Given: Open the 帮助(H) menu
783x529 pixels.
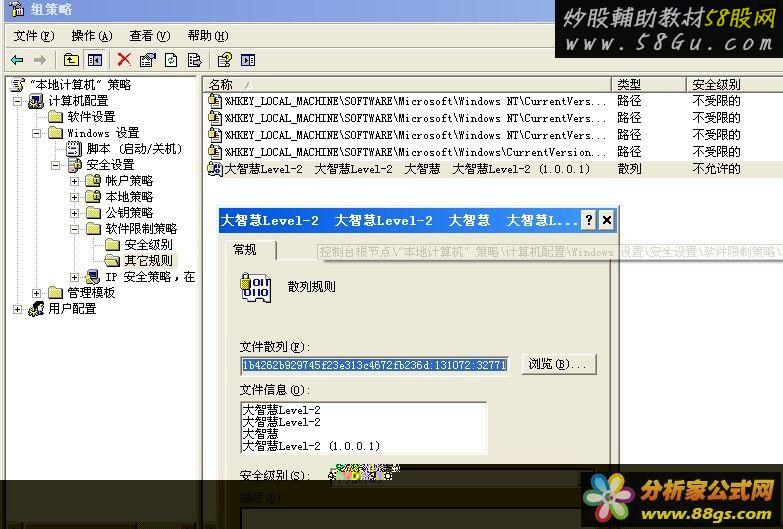Looking at the screenshot, I should click(x=208, y=36).
